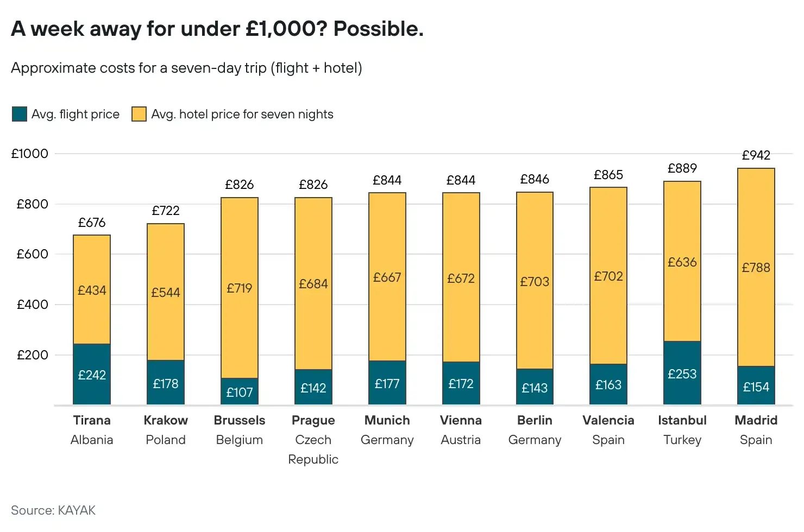Viewport: 804px width, 532px height.
Task: Select Vienna's £172 flight segment
Action: coord(461,383)
